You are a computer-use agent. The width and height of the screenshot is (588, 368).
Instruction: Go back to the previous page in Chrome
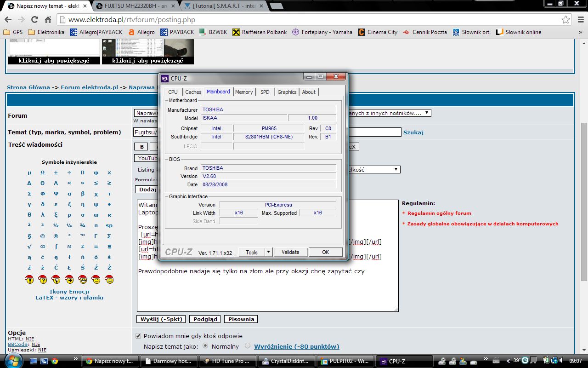point(8,20)
